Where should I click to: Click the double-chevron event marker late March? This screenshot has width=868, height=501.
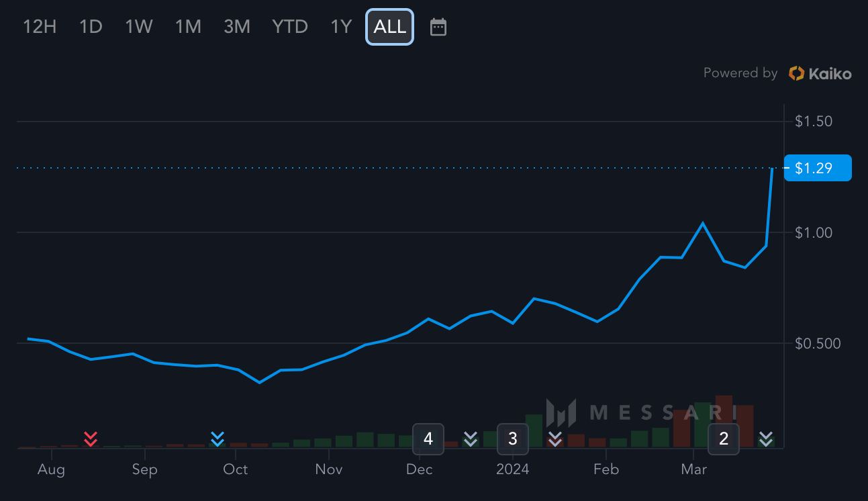tap(766, 439)
